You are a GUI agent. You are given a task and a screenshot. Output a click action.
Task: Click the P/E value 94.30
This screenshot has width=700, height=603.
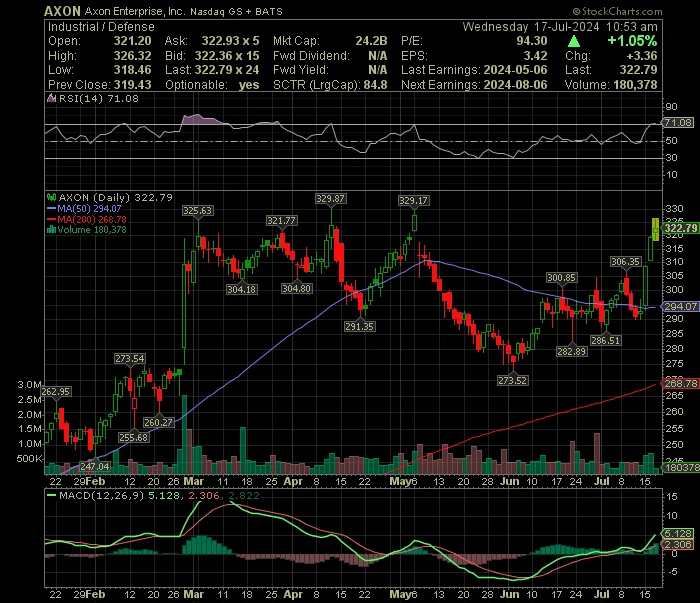coord(532,41)
